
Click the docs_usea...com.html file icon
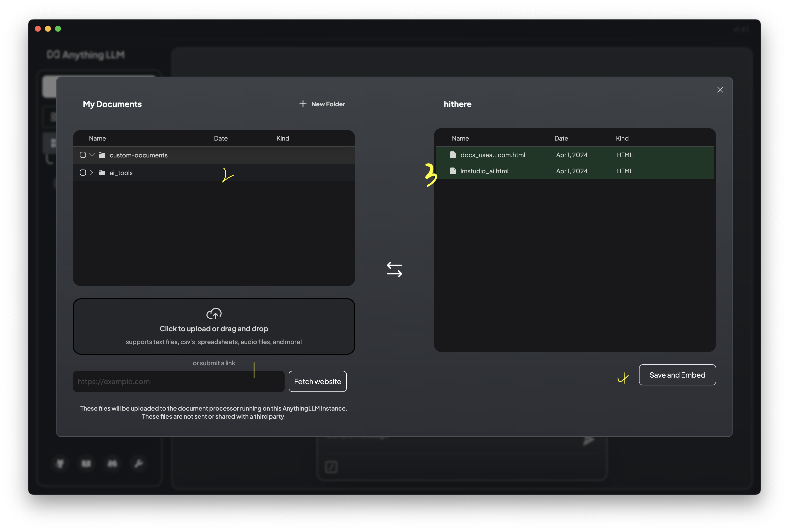pos(452,155)
